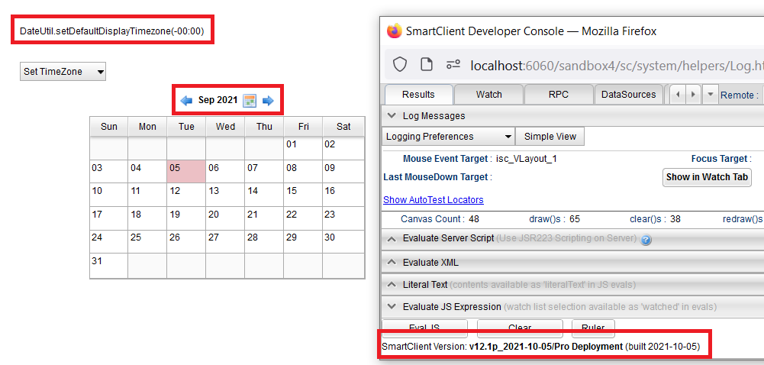Select day 28 in the calendar

[x=264, y=241]
